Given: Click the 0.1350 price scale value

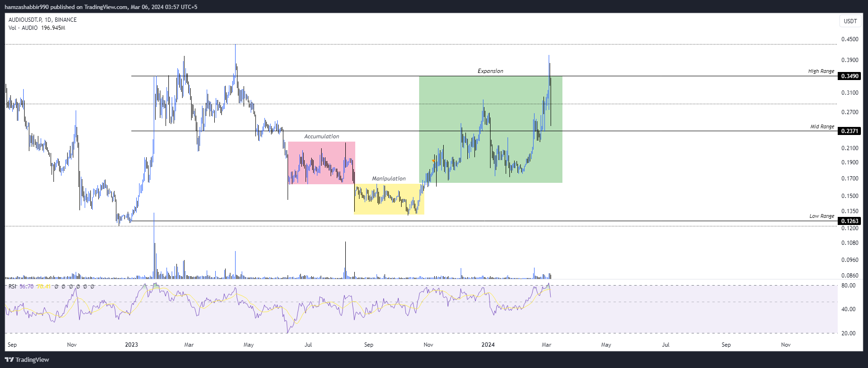Looking at the screenshot, I should pyautogui.click(x=850, y=211).
